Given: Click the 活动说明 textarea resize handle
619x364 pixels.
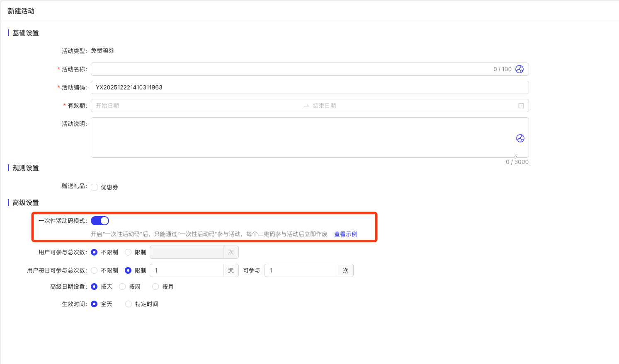Looking at the screenshot, I should 516,155.
